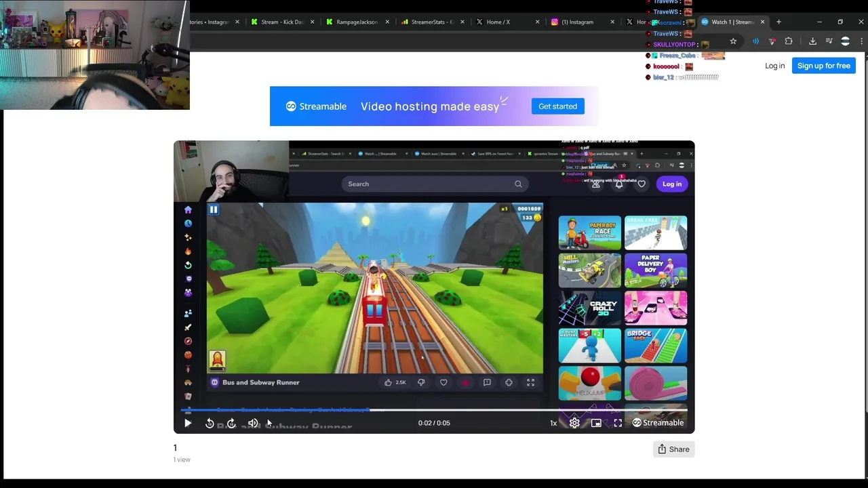Click the blue sound-wave extension icon
Viewport: 868px width, 488px height.
[x=755, y=41]
